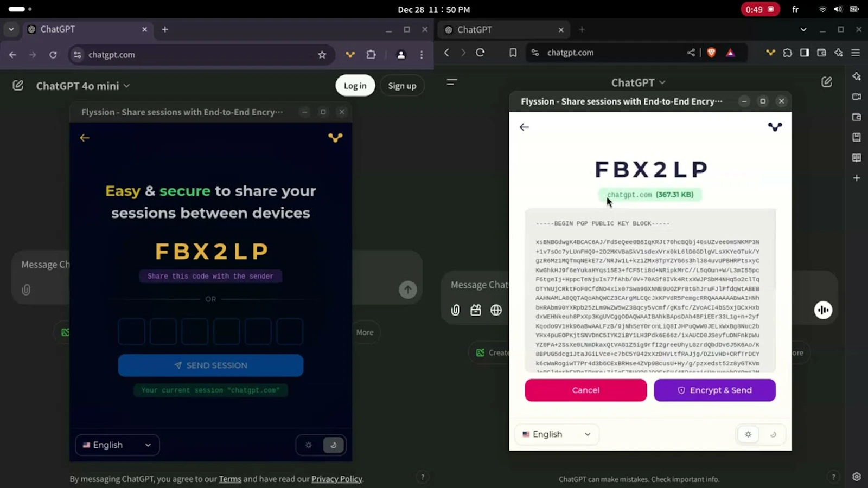Viewport: 868px width, 488px height.
Task: Open profile icon in left browser toolbar
Action: click(401, 55)
